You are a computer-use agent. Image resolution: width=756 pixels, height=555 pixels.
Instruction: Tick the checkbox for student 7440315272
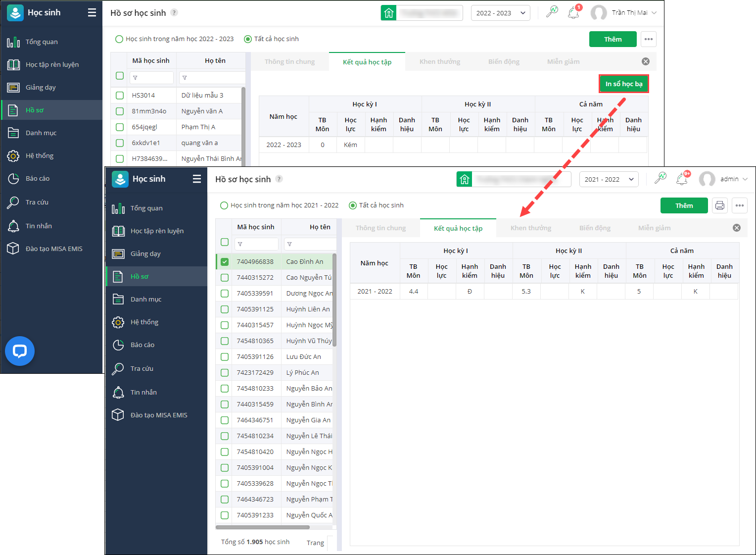pos(225,278)
